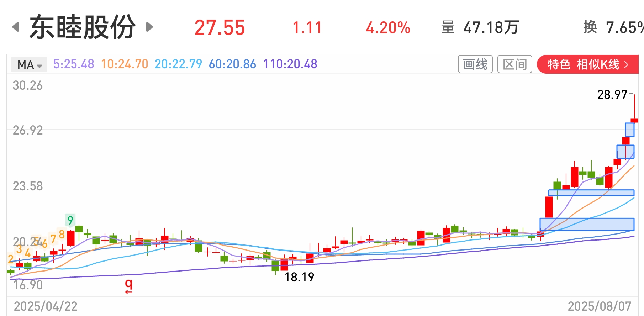
Task: Tap the green 9 sequence marker
Action: (70, 220)
